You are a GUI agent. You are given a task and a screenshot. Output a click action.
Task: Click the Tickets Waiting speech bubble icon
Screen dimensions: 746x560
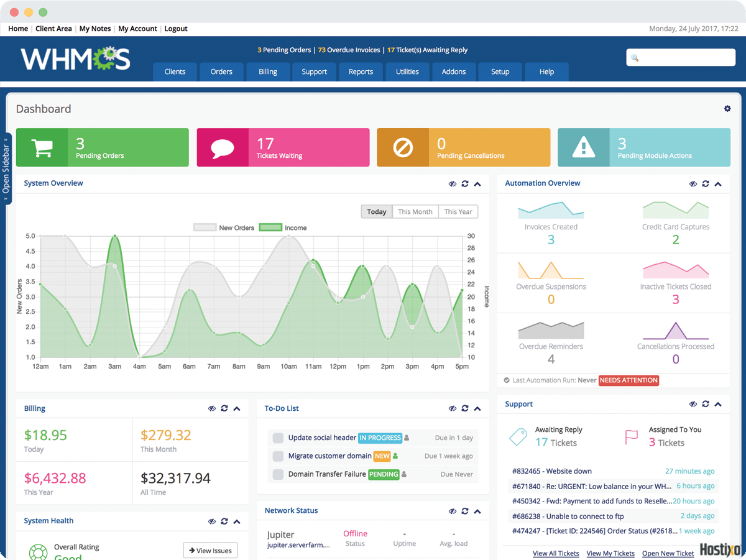pos(223,148)
